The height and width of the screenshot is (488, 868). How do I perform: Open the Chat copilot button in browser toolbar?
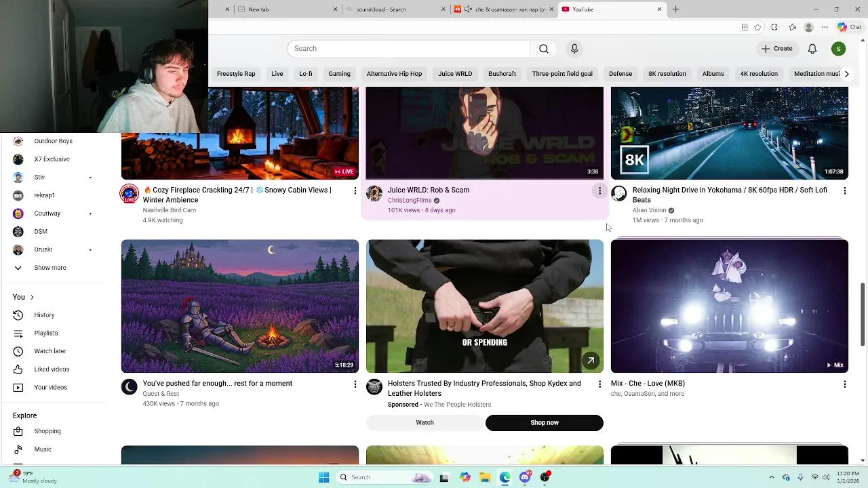[851, 27]
